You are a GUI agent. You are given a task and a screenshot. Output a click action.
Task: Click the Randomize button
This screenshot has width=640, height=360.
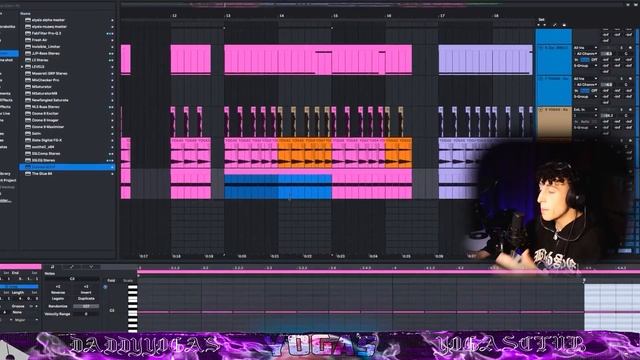point(58,306)
